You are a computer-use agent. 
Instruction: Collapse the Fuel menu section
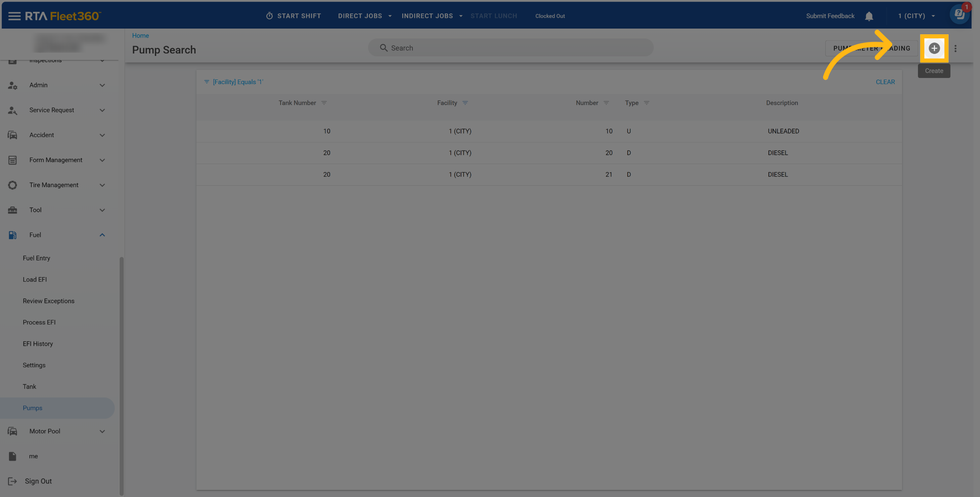pos(102,235)
